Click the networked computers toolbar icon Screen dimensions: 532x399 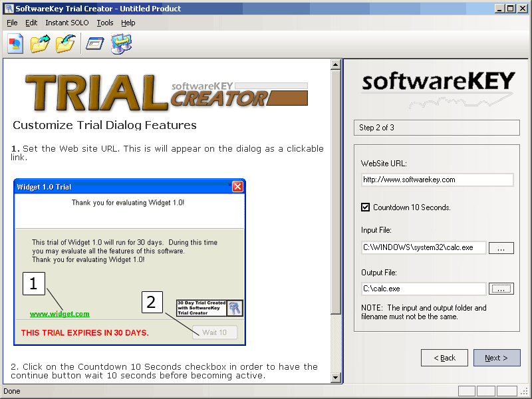point(121,44)
